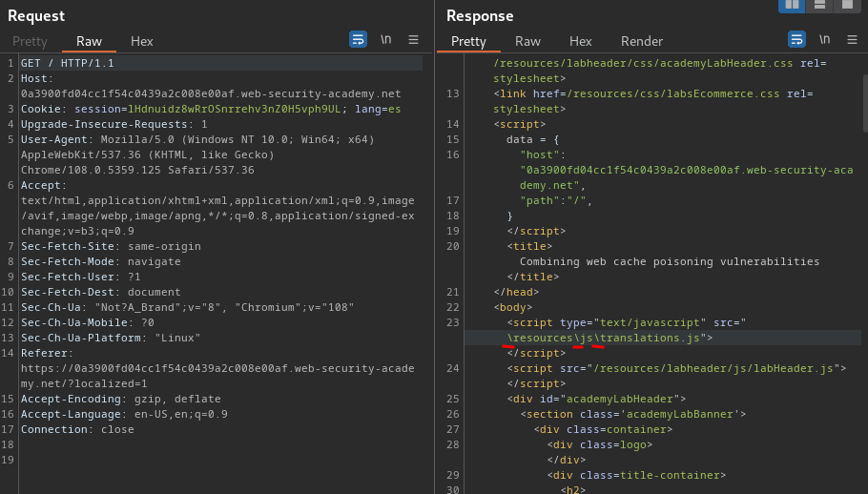Click the 'Accept-Language: en-US,en;q=0.9' header
This screenshot has height=494, width=868.
point(124,414)
